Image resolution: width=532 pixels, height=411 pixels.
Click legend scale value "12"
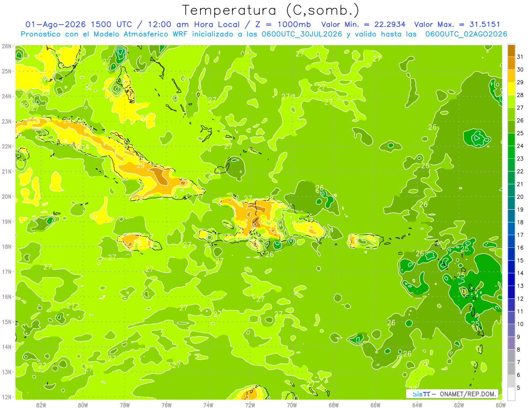[x=520, y=298]
